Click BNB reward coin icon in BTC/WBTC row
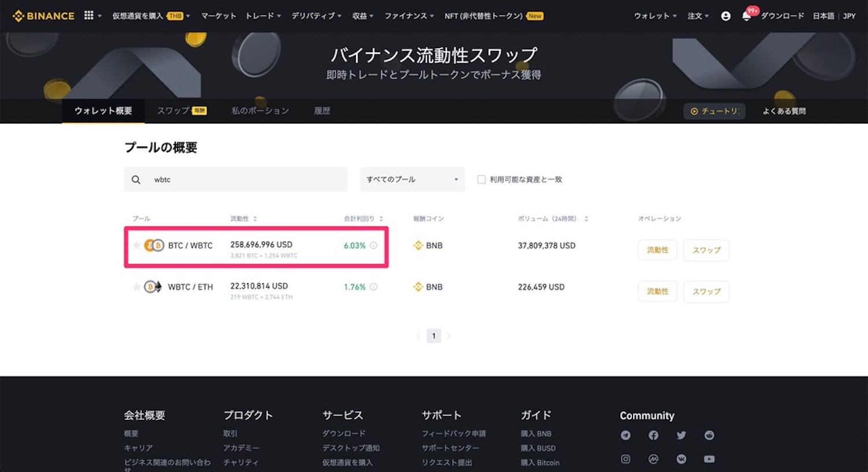 click(418, 246)
